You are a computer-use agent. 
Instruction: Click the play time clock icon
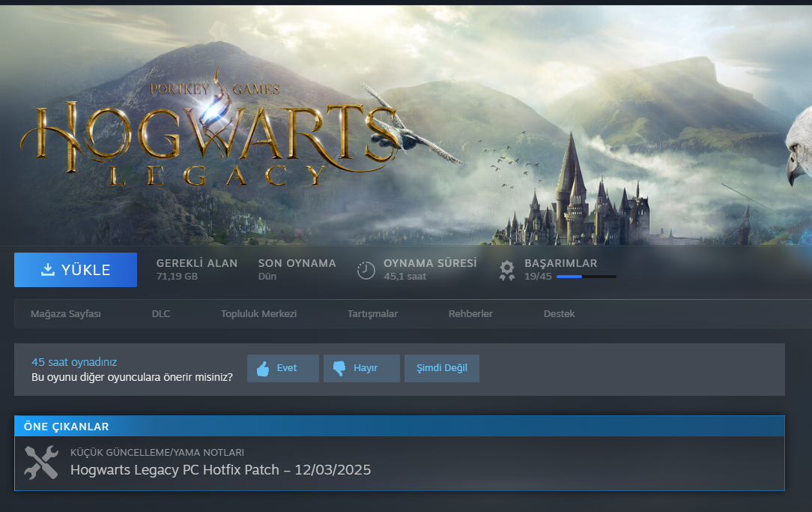(x=366, y=271)
